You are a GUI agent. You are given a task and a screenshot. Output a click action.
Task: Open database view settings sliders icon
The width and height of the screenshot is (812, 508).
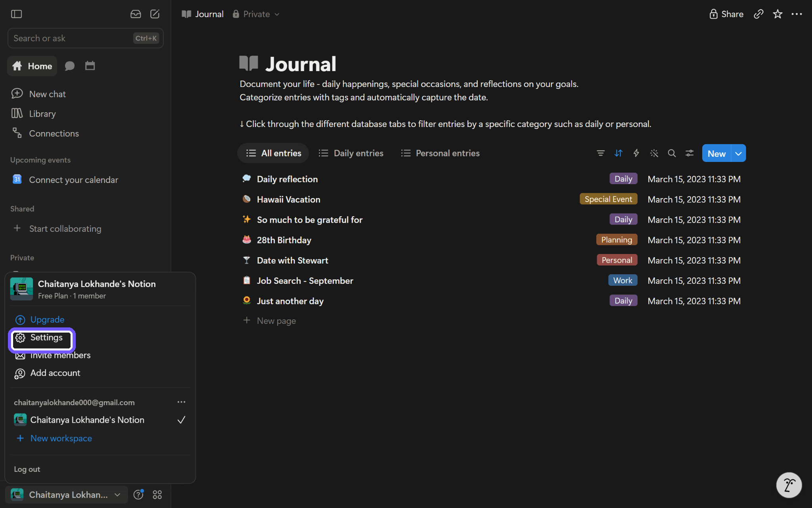[x=689, y=153]
